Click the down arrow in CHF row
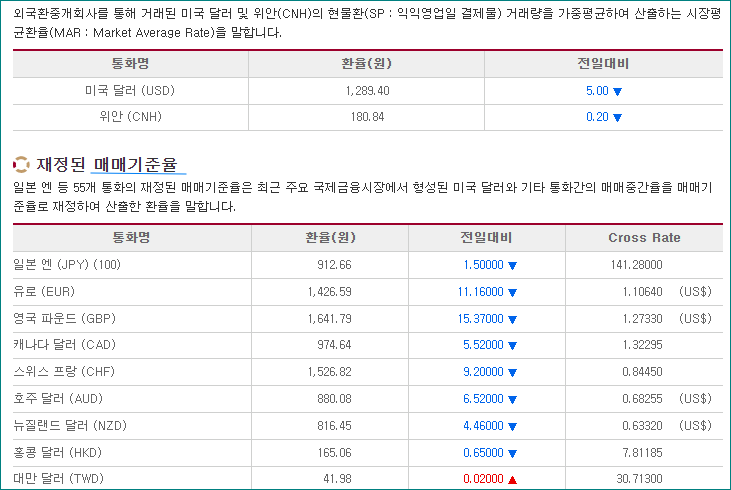 pos(512,373)
